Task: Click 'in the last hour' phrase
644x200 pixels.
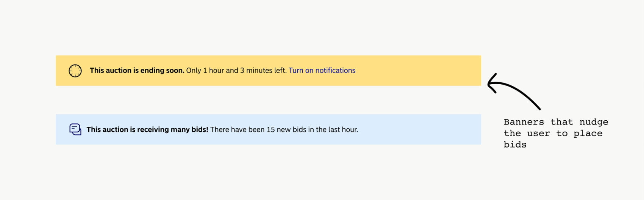Action: point(333,130)
